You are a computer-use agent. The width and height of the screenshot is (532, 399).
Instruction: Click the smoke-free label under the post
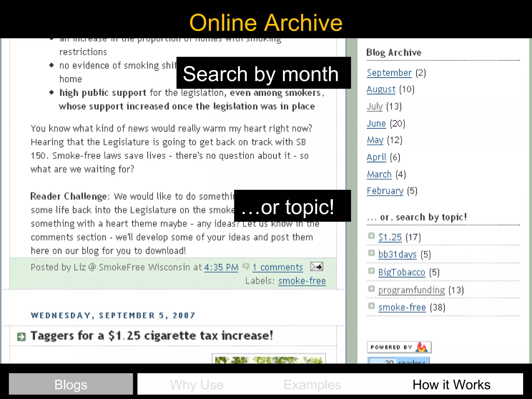[x=302, y=281]
